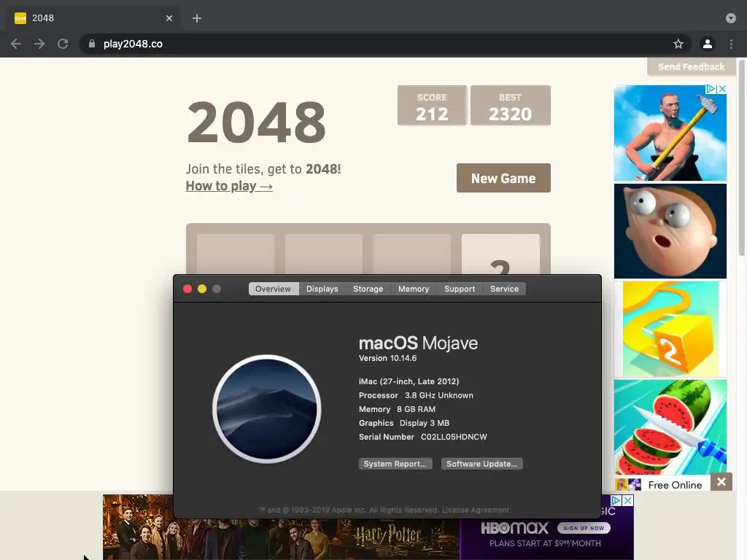Click the System Report button
Viewport: 747px width, 560px height.
[x=395, y=464]
